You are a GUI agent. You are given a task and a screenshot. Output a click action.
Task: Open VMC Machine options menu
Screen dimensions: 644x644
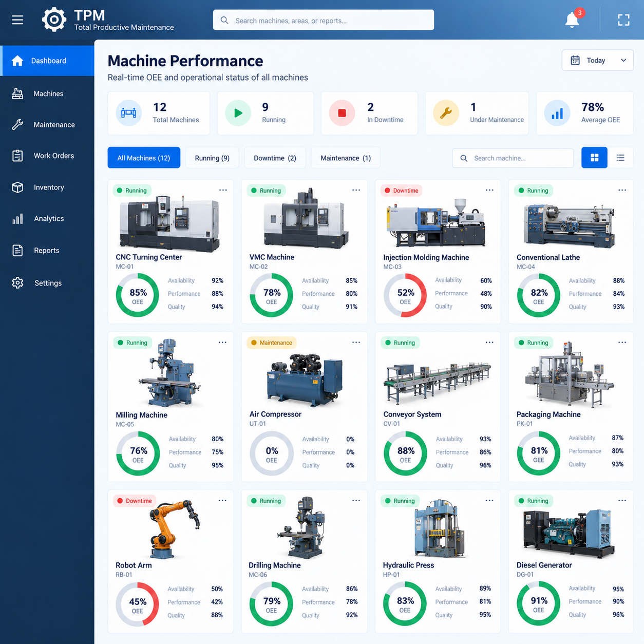pos(356,190)
